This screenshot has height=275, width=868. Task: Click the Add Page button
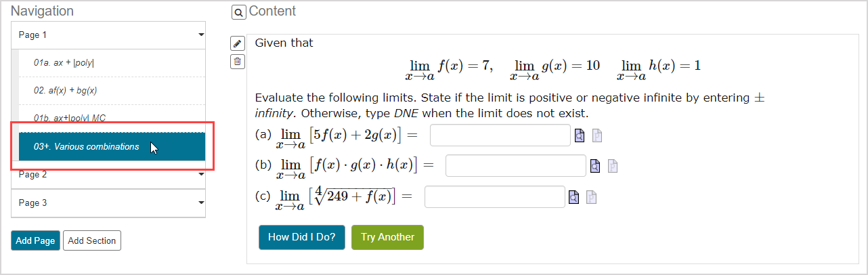click(35, 240)
